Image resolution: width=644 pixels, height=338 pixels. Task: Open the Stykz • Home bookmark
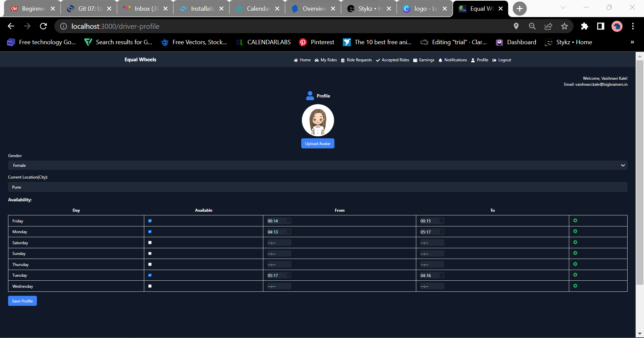pos(569,42)
